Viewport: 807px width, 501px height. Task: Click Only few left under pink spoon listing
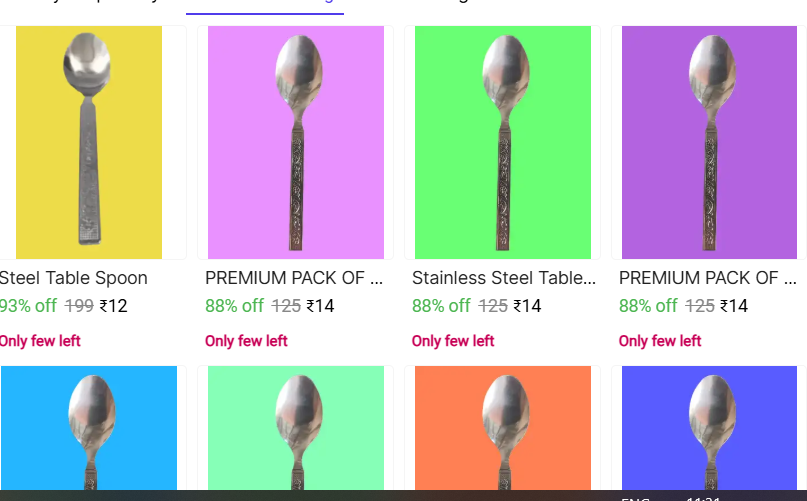tap(246, 341)
